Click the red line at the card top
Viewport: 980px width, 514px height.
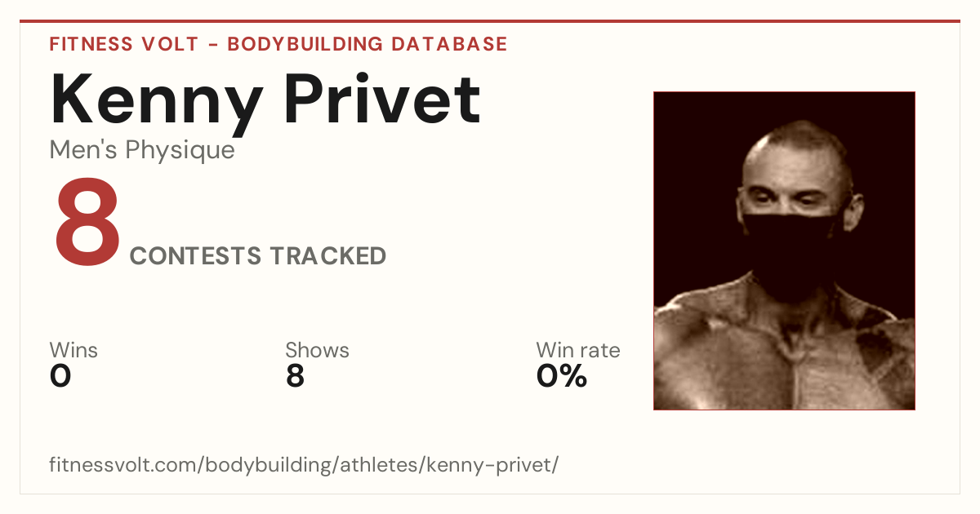[490, 21]
